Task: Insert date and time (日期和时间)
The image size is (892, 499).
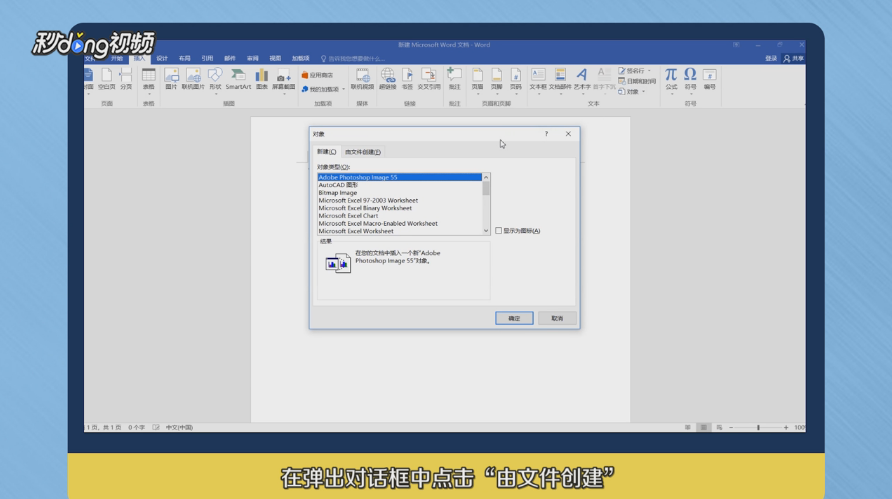Action: coord(637,81)
